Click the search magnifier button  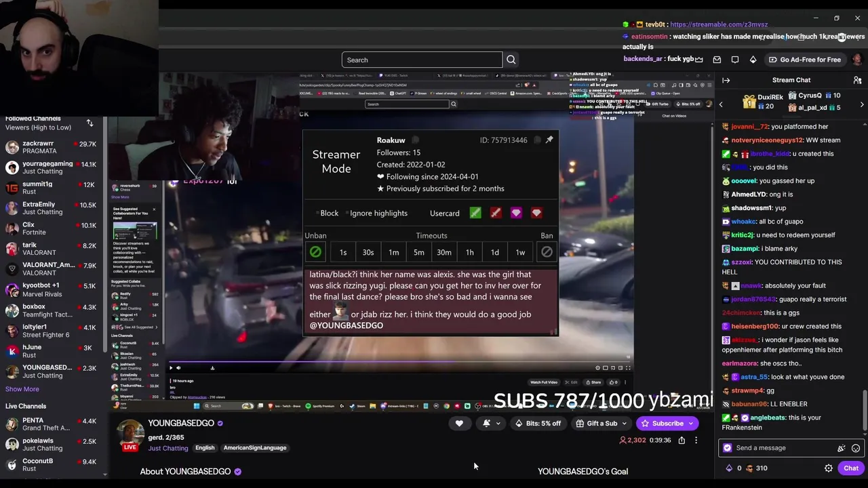[x=511, y=60]
